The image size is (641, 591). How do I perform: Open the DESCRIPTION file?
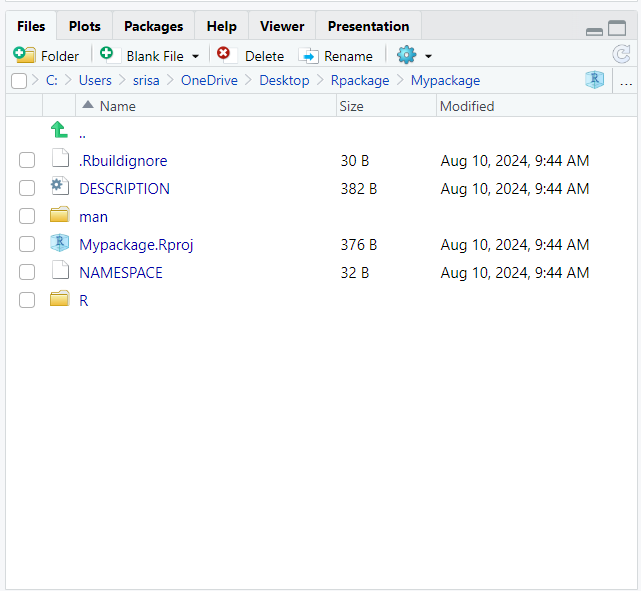(124, 188)
